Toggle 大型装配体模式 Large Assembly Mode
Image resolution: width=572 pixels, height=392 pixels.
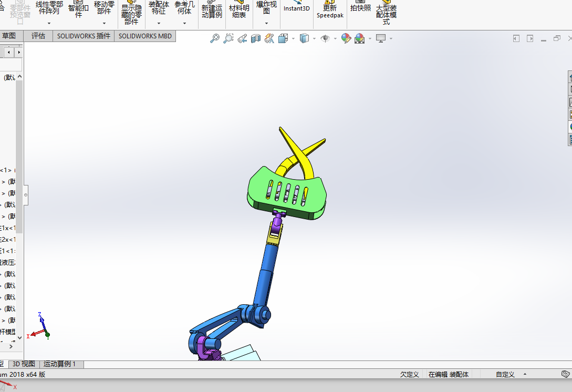tap(386, 13)
